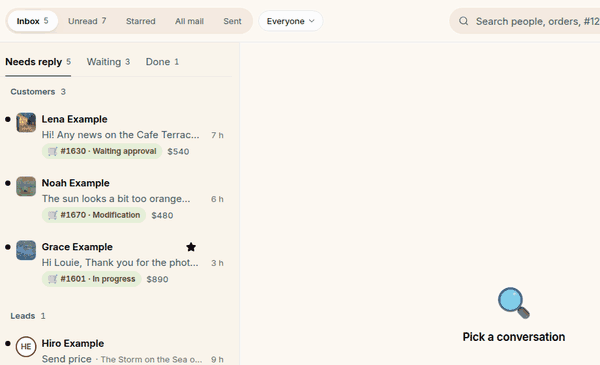
Task: Click the large magnifying glass illustration
Action: [x=514, y=303]
